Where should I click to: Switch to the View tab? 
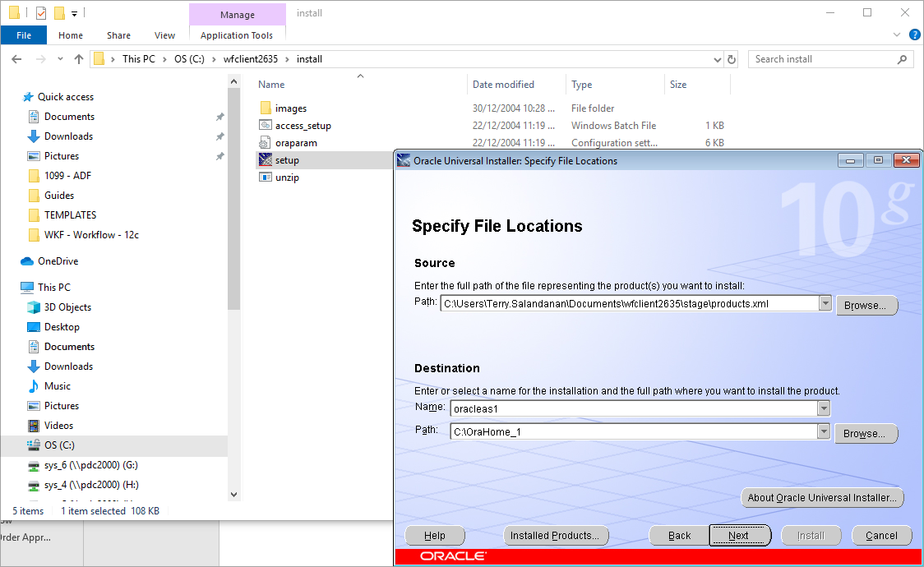(164, 35)
